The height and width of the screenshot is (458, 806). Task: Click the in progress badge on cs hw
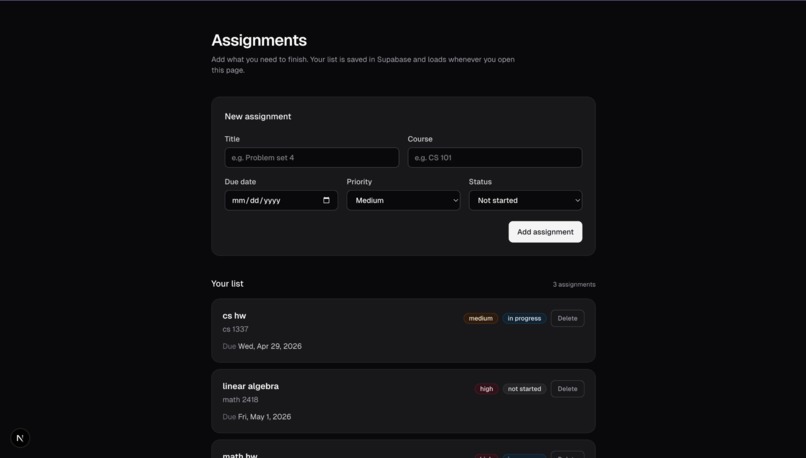524,318
